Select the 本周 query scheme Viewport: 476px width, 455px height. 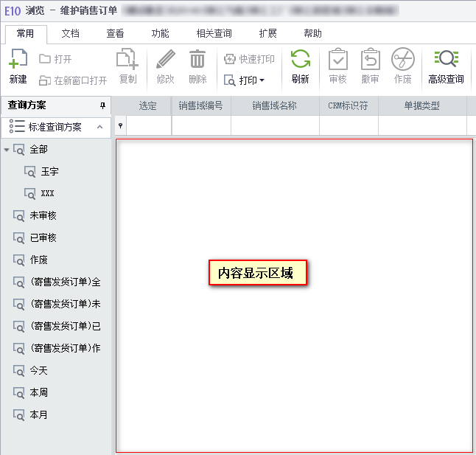coord(38,393)
